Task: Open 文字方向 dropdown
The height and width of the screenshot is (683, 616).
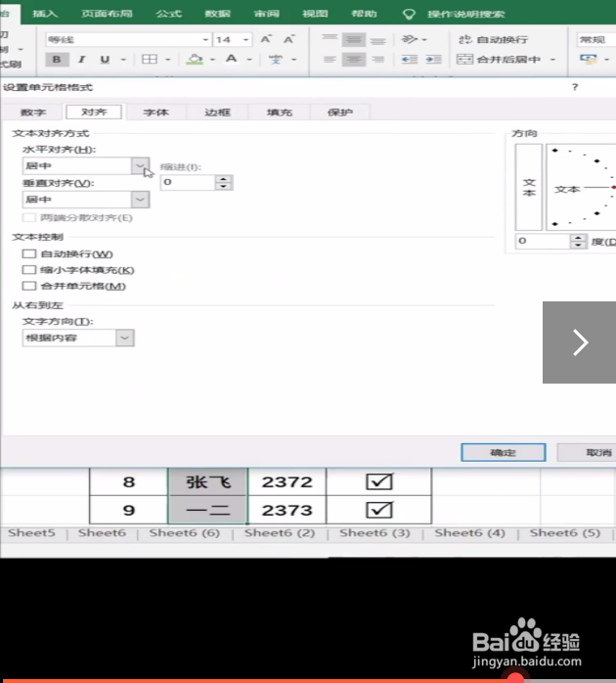Action: [x=124, y=338]
